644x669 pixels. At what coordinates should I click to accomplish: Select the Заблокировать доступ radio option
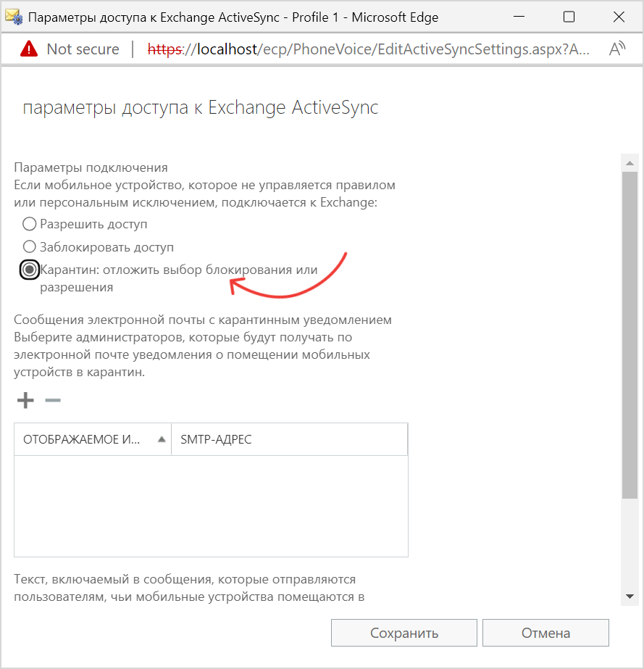29,246
